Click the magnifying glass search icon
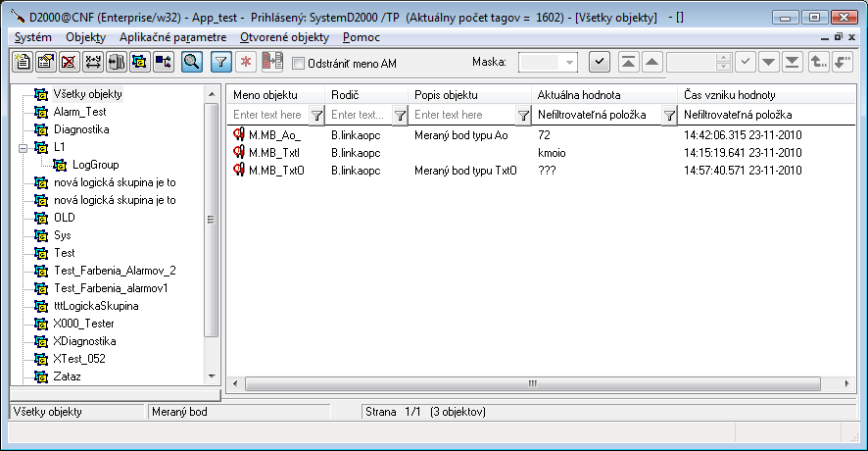Image resolution: width=868 pixels, height=451 pixels. point(192,62)
